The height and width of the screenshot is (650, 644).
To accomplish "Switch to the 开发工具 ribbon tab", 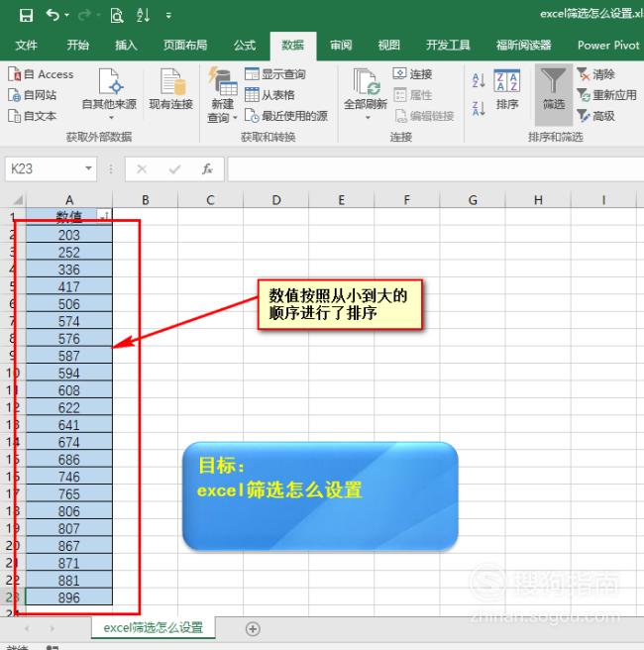I will coord(448,45).
